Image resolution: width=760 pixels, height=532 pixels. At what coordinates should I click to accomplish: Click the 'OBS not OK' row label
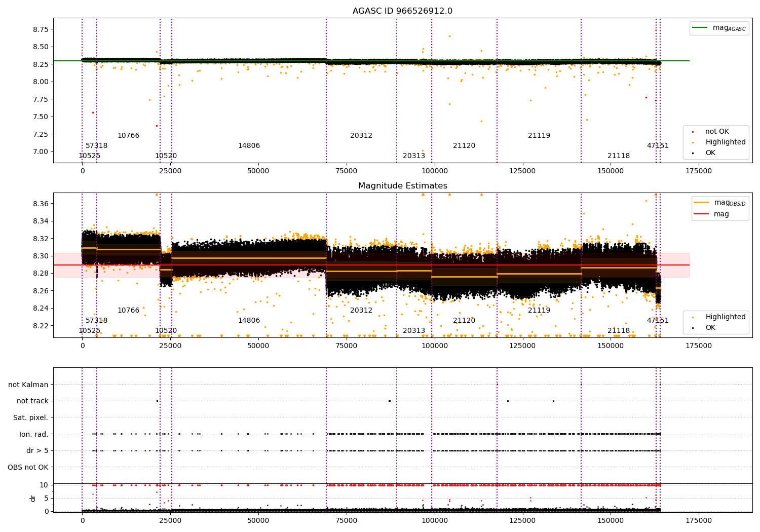[x=28, y=467]
